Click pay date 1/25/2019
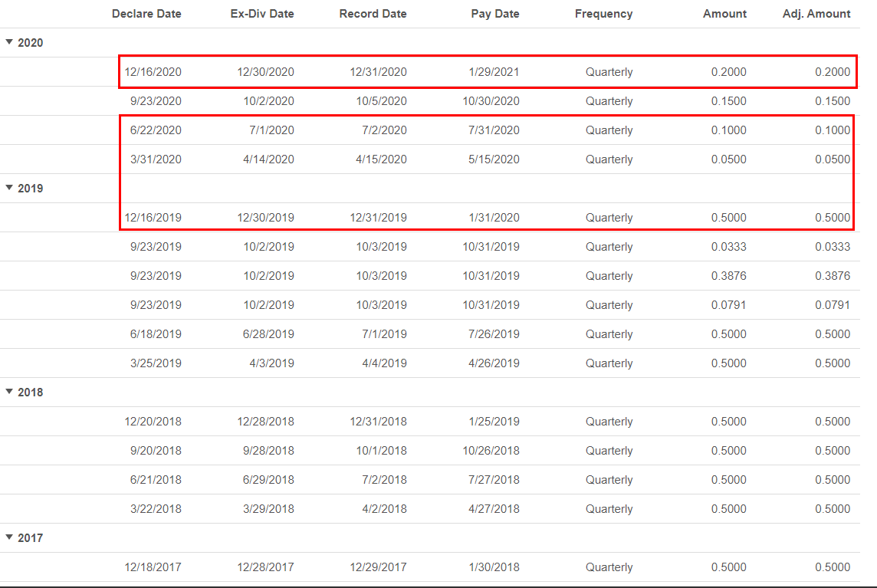 pos(494,421)
